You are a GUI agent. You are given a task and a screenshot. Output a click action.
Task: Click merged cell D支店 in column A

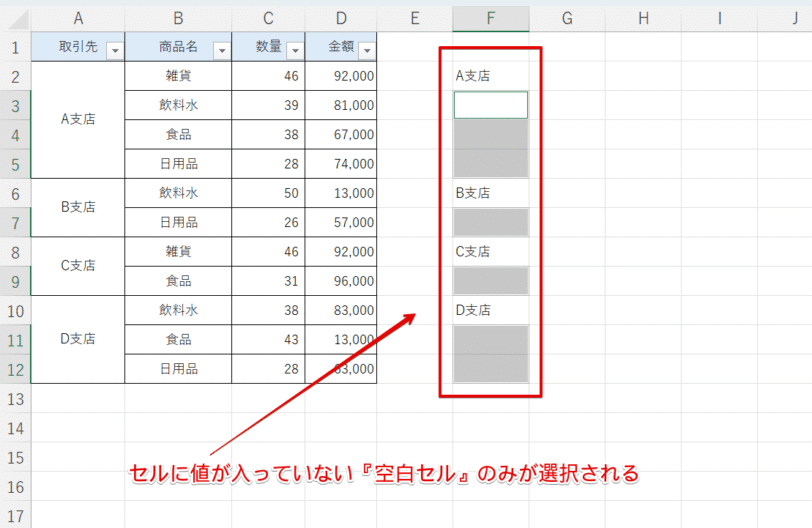click(x=78, y=340)
